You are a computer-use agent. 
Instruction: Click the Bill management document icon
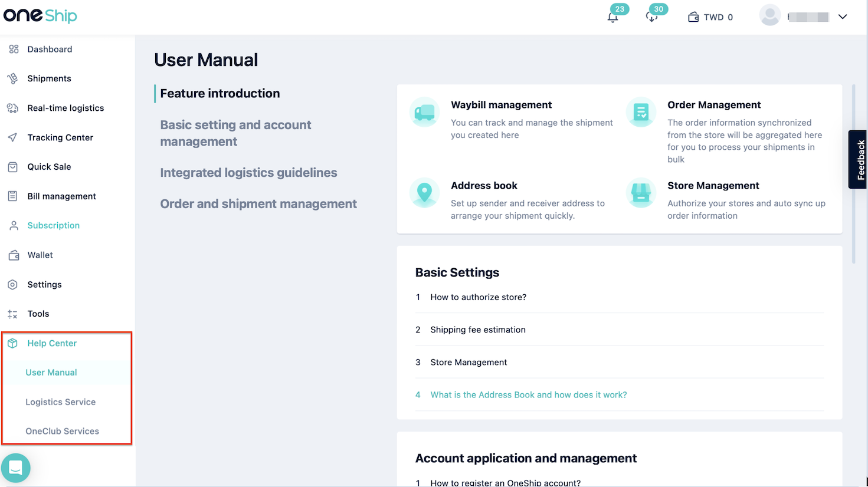(x=13, y=196)
